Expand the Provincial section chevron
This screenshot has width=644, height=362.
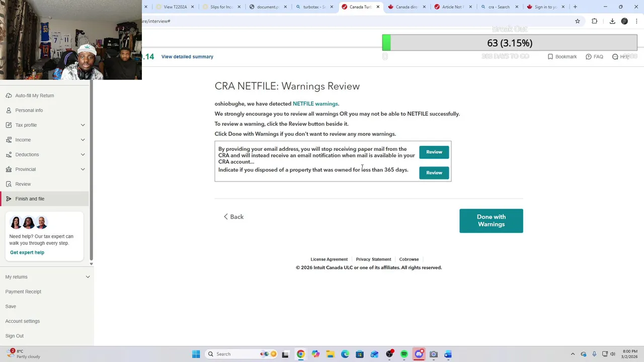[x=83, y=169]
